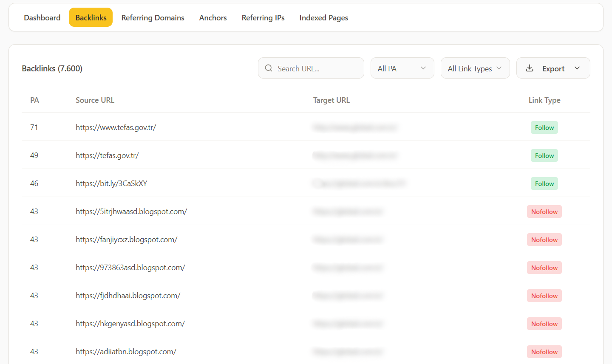
Task: Open the hkgenyasd.blogspot.com source link
Action: [130, 324]
